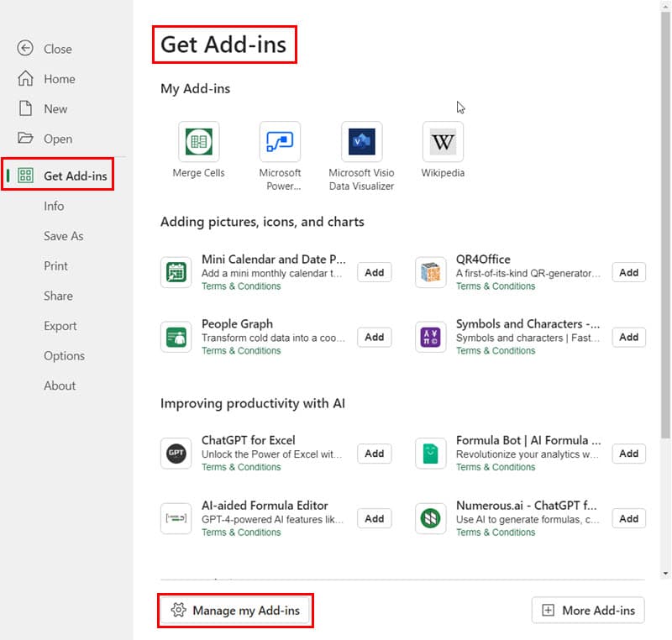View Terms & Conditions for Numerous.ai

click(496, 532)
